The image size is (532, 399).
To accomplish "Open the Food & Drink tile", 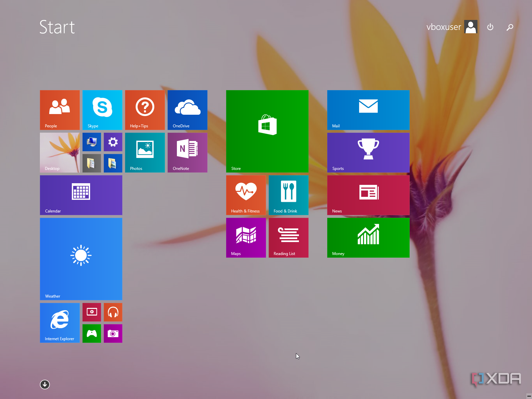I will (x=288, y=195).
